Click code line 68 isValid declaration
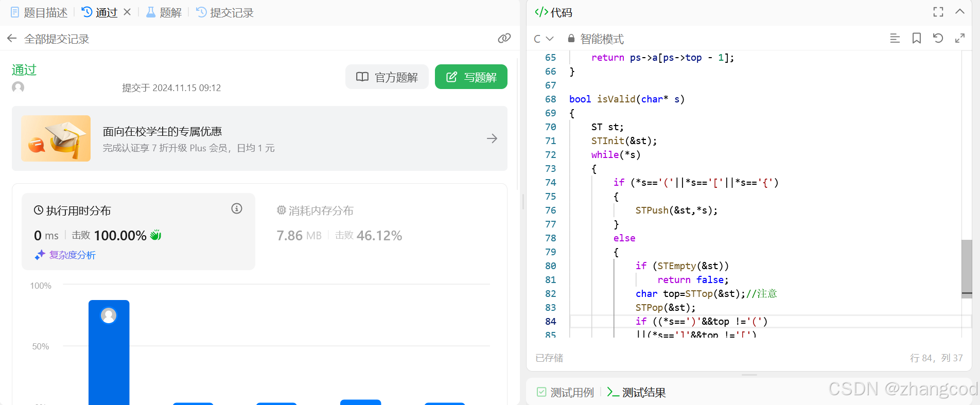Screen dimensions: 980x405 point(627,99)
